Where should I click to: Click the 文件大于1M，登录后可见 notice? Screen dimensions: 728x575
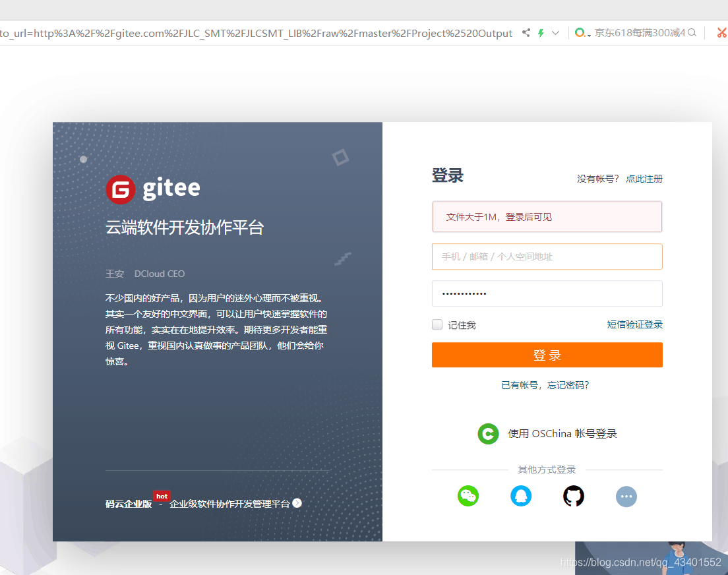(x=547, y=216)
